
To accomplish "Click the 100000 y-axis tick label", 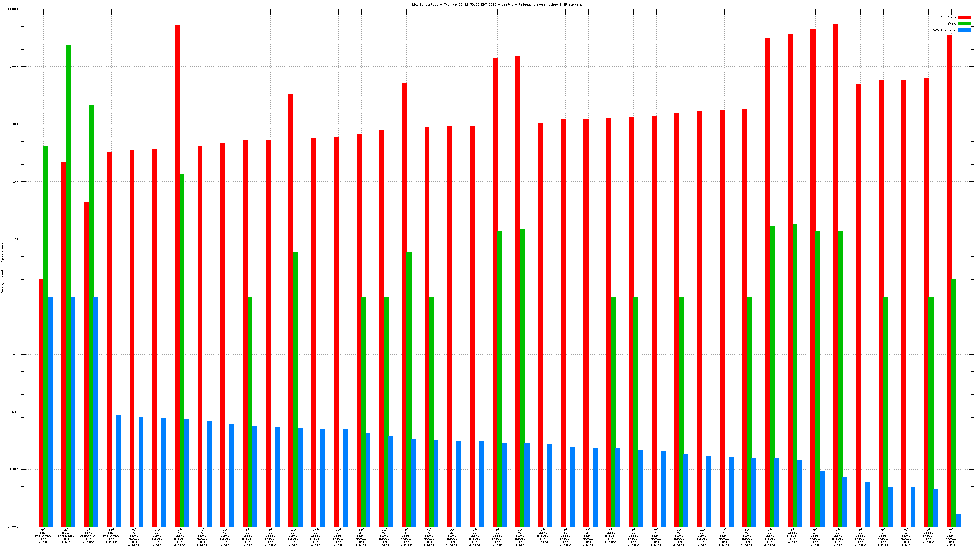I will coord(13,9).
